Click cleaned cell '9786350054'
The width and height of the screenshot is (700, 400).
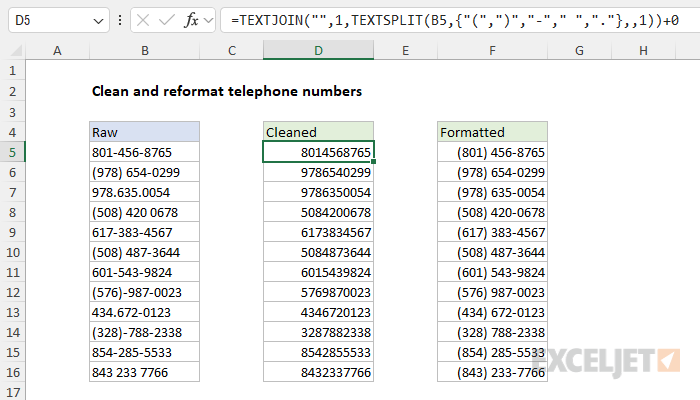318,192
